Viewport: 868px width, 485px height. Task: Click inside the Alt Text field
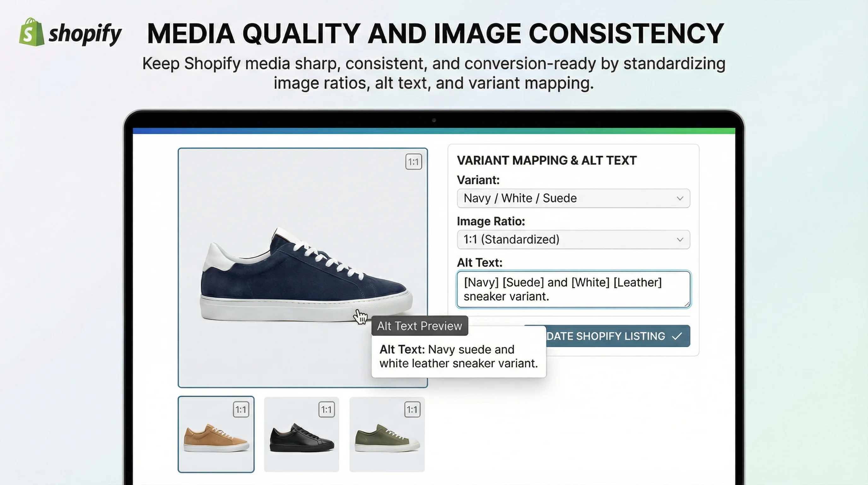pos(573,289)
